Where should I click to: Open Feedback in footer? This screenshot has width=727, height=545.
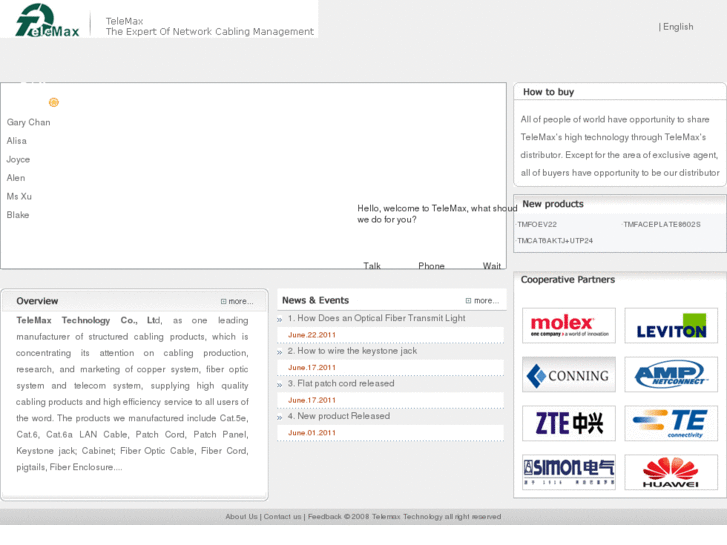click(325, 517)
